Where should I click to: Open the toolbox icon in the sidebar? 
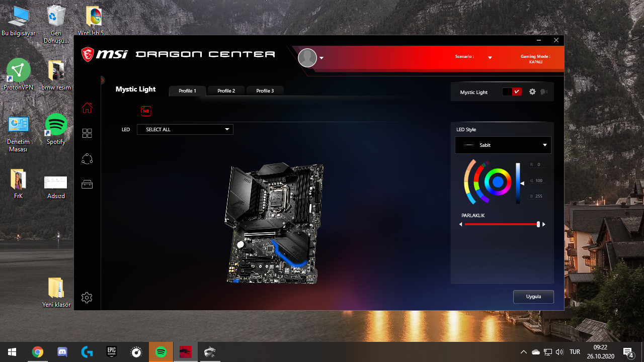pos(87,185)
